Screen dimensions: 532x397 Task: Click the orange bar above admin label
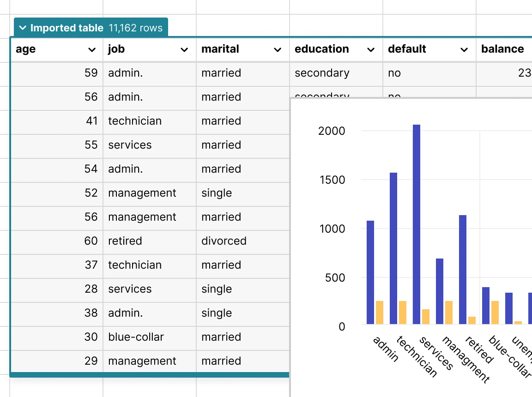[x=380, y=313]
